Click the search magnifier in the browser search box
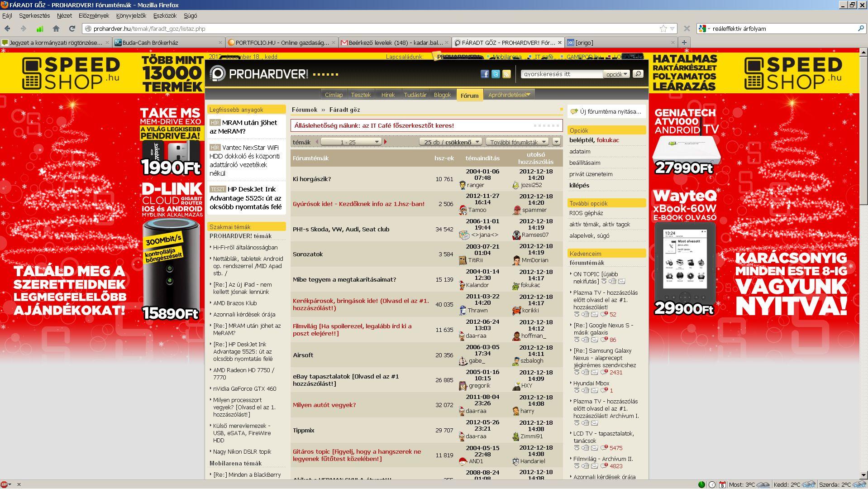The height and width of the screenshot is (489, 868). click(860, 29)
